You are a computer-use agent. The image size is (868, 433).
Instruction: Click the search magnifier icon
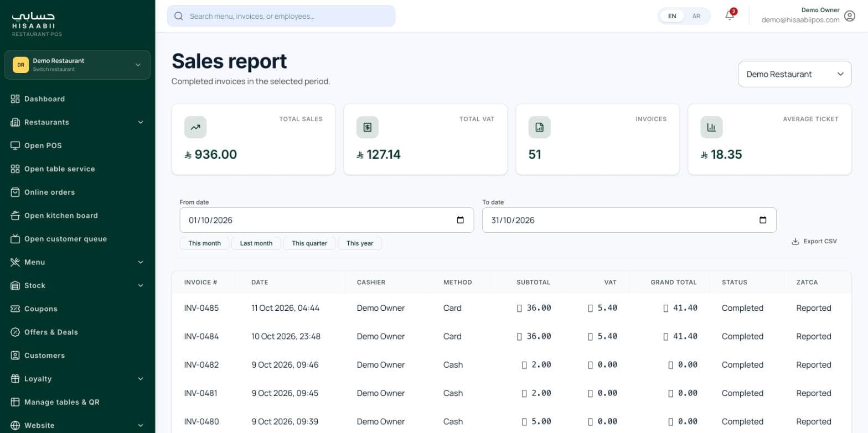click(179, 16)
